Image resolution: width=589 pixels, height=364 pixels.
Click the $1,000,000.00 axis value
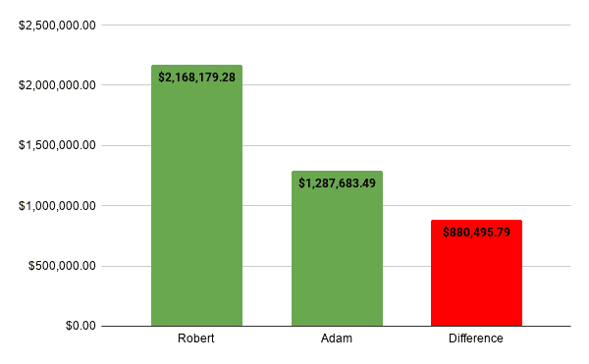(x=57, y=206)
